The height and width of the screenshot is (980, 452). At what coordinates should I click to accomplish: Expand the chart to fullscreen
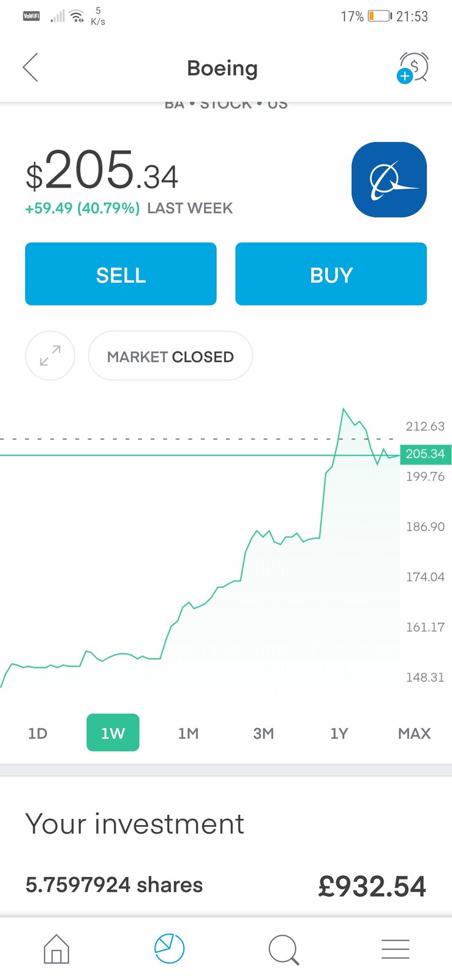50,356
